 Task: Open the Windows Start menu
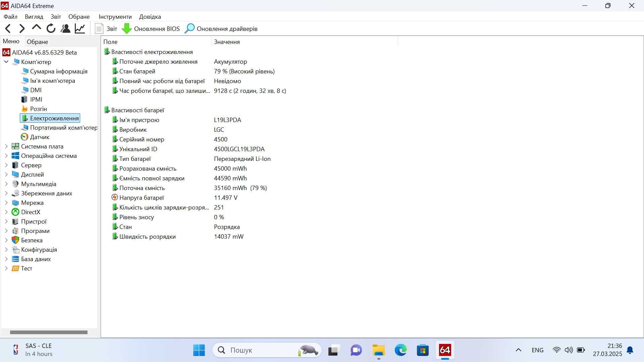199,350
